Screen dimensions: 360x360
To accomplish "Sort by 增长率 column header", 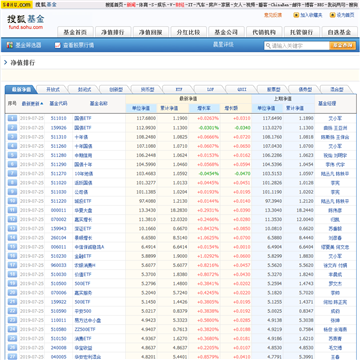I will click(204, 108).
